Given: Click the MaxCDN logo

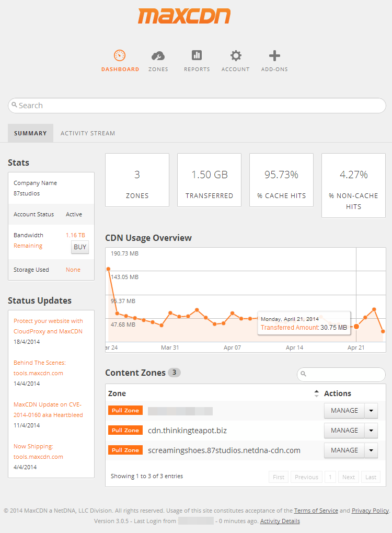Looking at the screenshot, I should coord(184,16).
